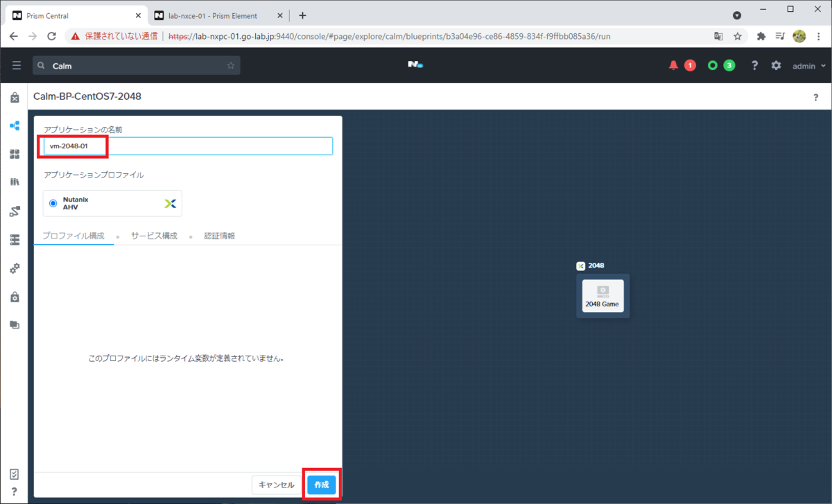This screenshot has height=504, width=832.
Task: Select Nutanix AHV profile radio button
Action: pos(53,204)
